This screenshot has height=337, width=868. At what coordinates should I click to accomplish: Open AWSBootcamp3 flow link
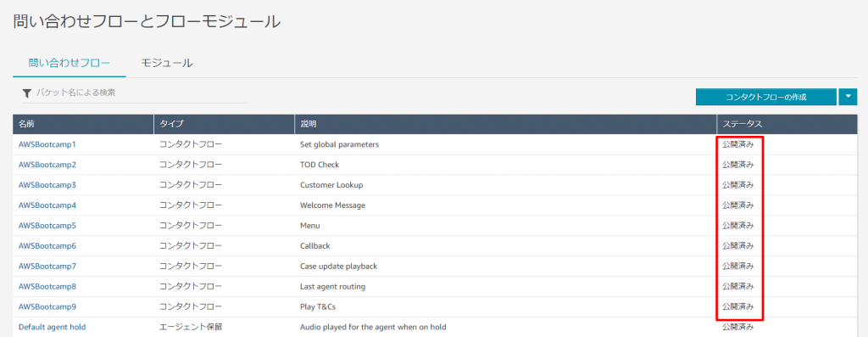point(47,184)
